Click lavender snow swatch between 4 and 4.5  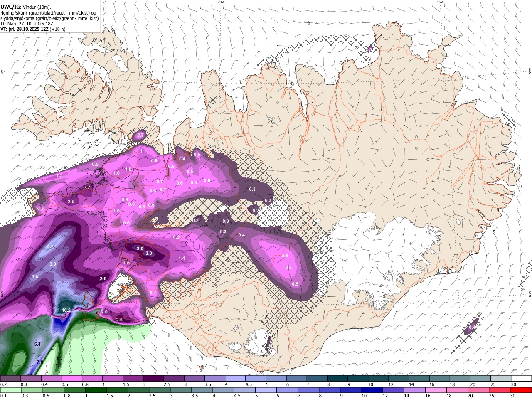[x=235, y=379]
